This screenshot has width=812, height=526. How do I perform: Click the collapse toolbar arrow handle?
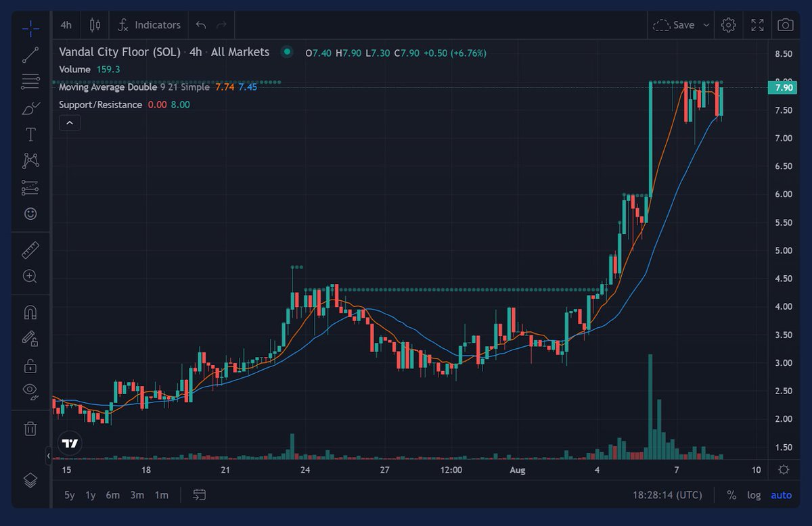tap(48, 456)
